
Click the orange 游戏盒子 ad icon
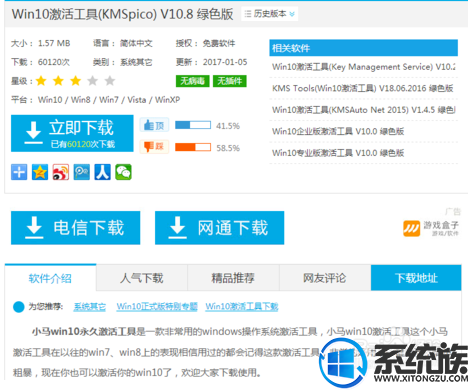411,229
